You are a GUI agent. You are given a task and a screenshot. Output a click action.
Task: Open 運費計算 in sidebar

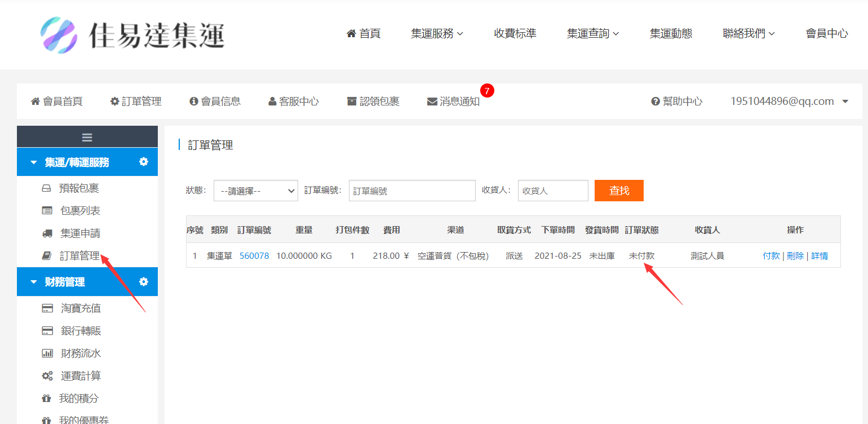click(x=81, y=376)
